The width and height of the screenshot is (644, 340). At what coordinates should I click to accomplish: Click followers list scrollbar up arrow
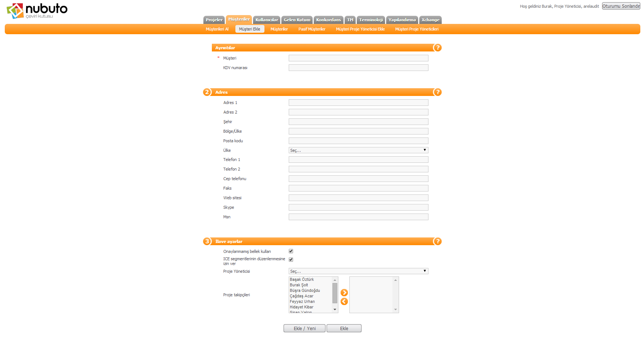click(x=335, y=280)
